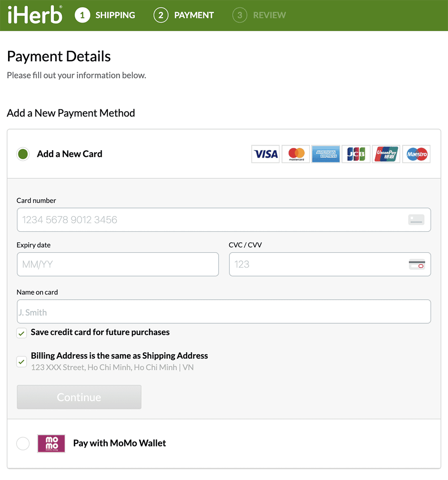The image size is (448, 480).
Task: Click the iHerb logo in the header
Action: click(x=34, y=15)
